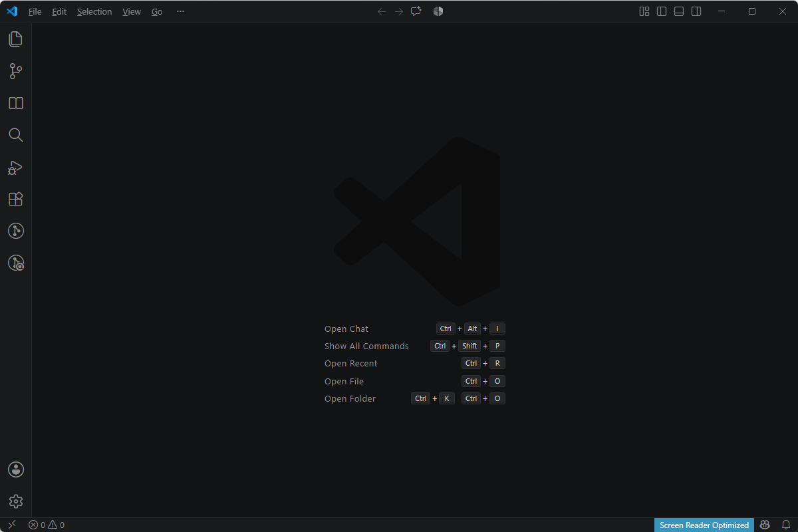
Task: Close the VS Code window
Action: [783, 11]
